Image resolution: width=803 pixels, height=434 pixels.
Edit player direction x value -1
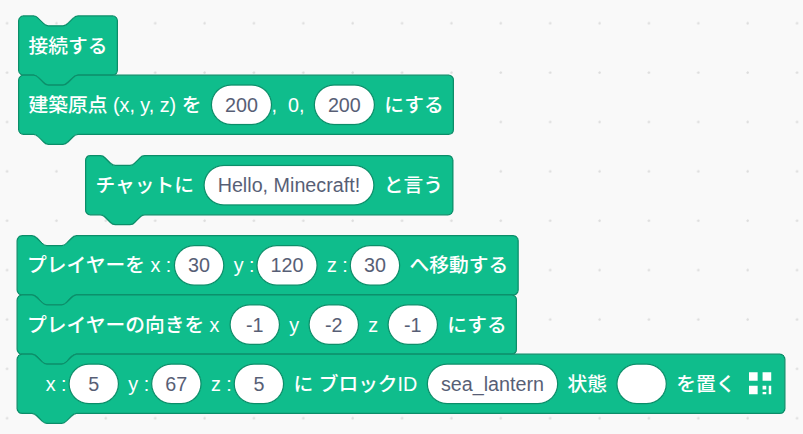[255, 325]
